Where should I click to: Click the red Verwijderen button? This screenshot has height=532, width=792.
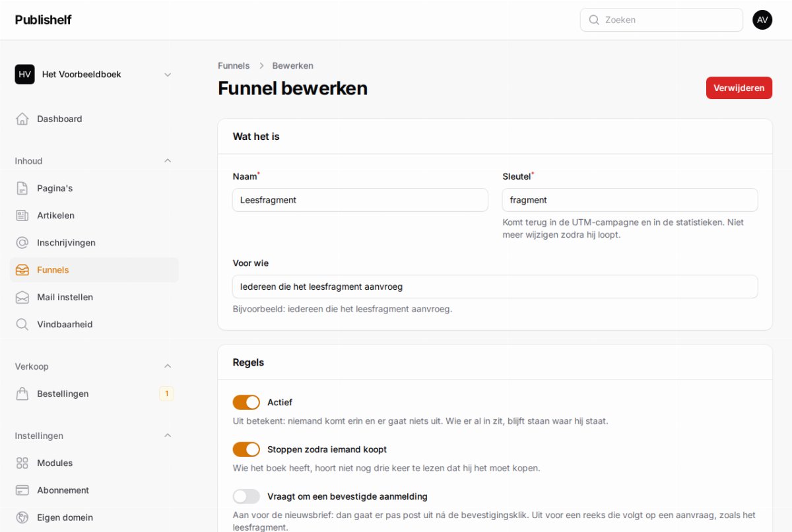tap(739, 88)
